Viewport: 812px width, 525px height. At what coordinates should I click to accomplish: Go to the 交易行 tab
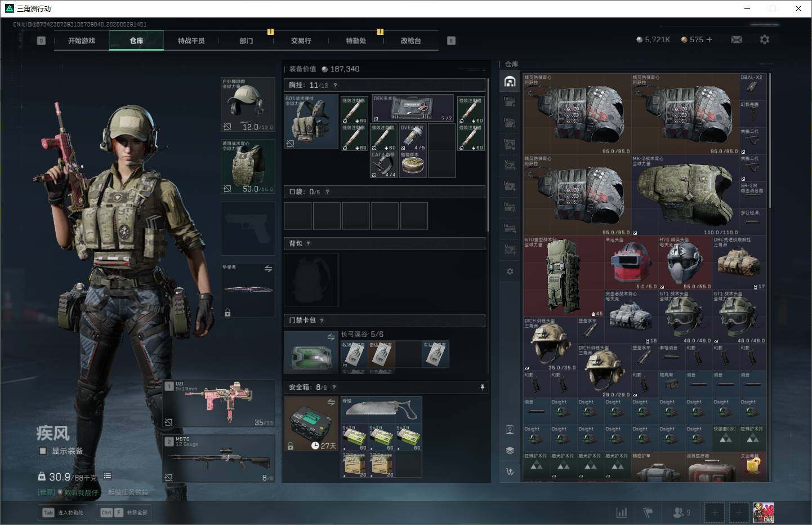(x=301, y=41)
